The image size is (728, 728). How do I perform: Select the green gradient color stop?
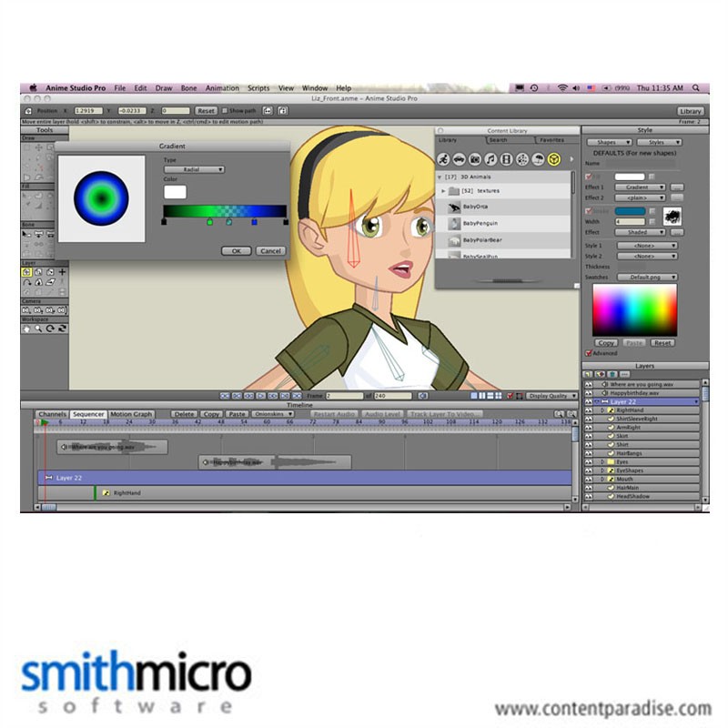point(210,222)
